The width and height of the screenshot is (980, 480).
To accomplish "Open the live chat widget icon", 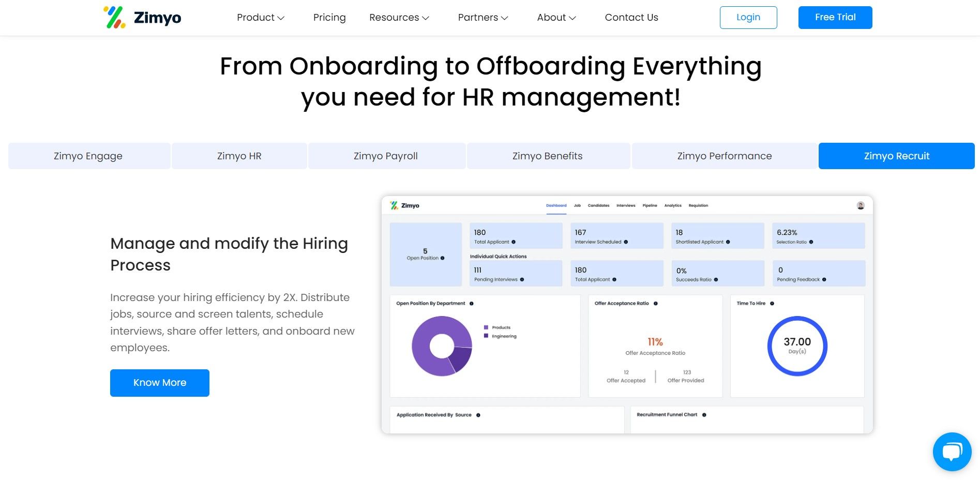I will tap(952, 452).
